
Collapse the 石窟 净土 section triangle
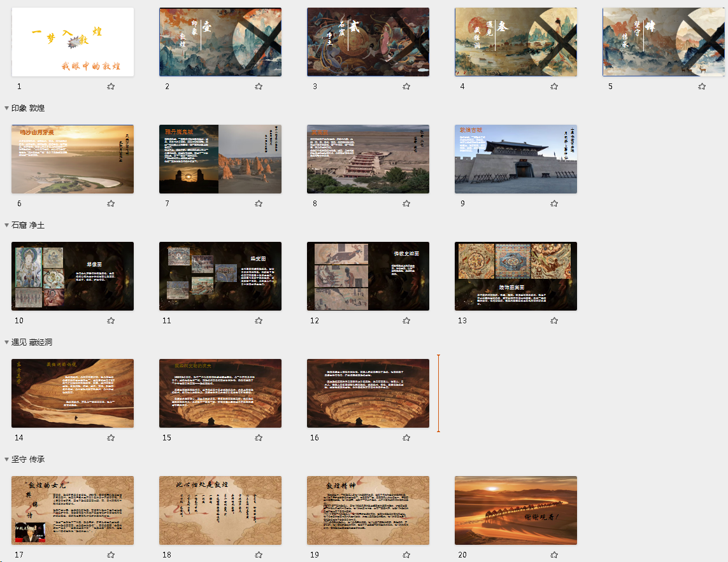tap(6, 225)
